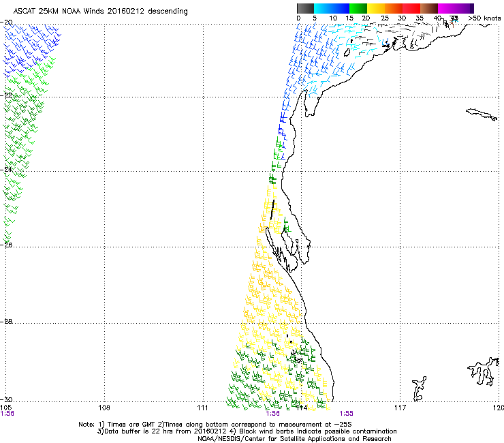Image resolution: width=504 pixels, height=443 pixels.
Task: Click the brown 35-40 knots color swatch
Action: [x=429, y=8]
